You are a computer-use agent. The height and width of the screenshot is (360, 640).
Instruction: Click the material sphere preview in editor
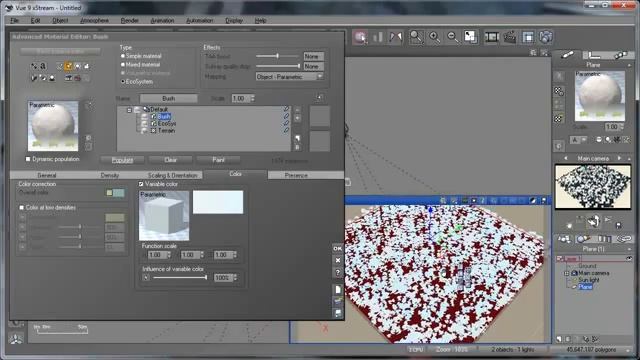click(x=53, y=126)
